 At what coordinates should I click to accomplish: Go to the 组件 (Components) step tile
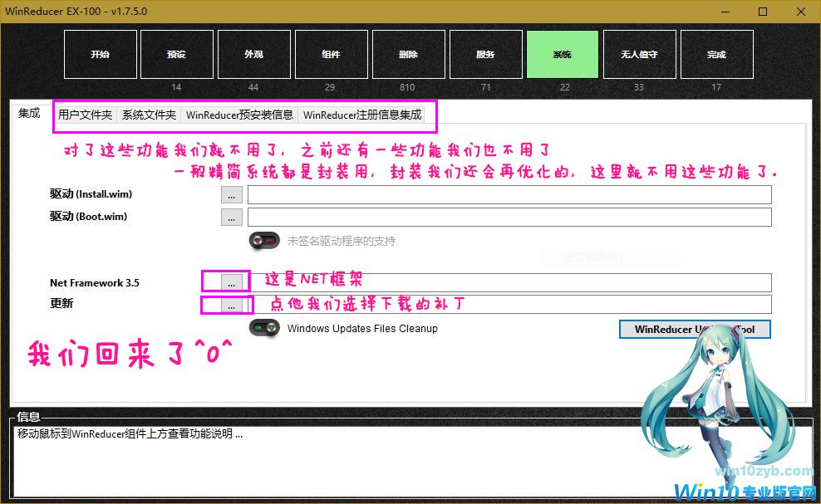coord(331,55)
